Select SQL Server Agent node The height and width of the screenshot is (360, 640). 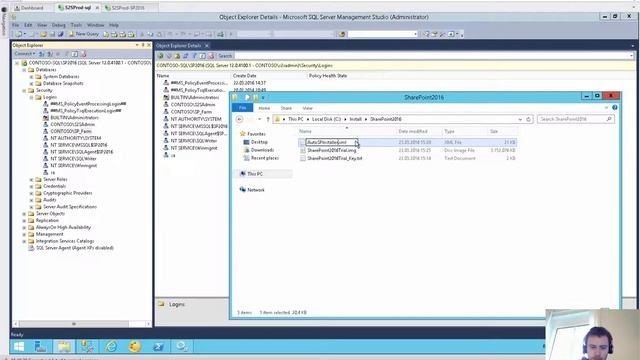tap(75, 248)
